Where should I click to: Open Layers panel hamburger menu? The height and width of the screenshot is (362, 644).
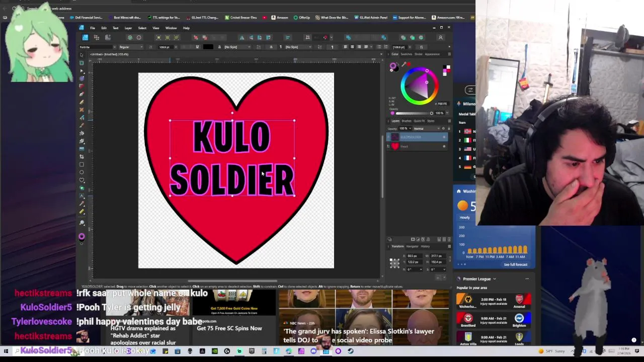coord(449,121)
